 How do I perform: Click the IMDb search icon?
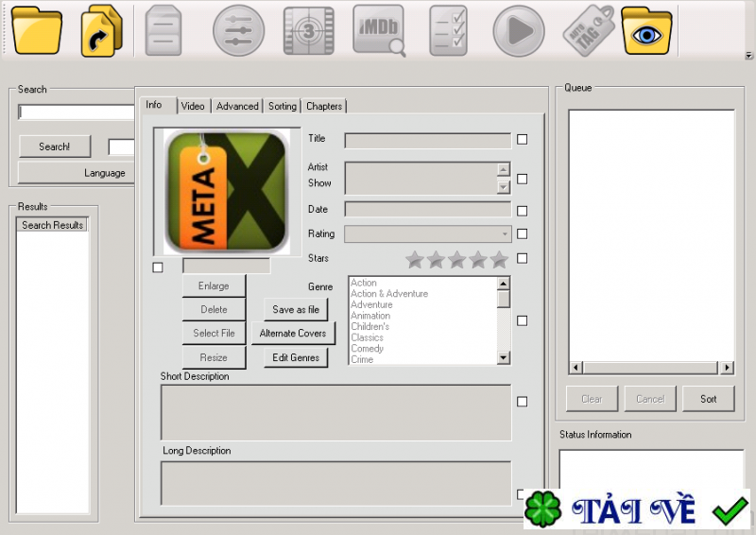[x=379, y=30]
